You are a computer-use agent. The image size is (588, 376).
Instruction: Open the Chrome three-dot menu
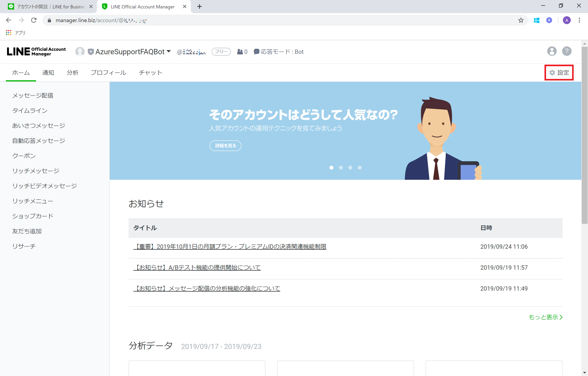(x=579, y=20)
